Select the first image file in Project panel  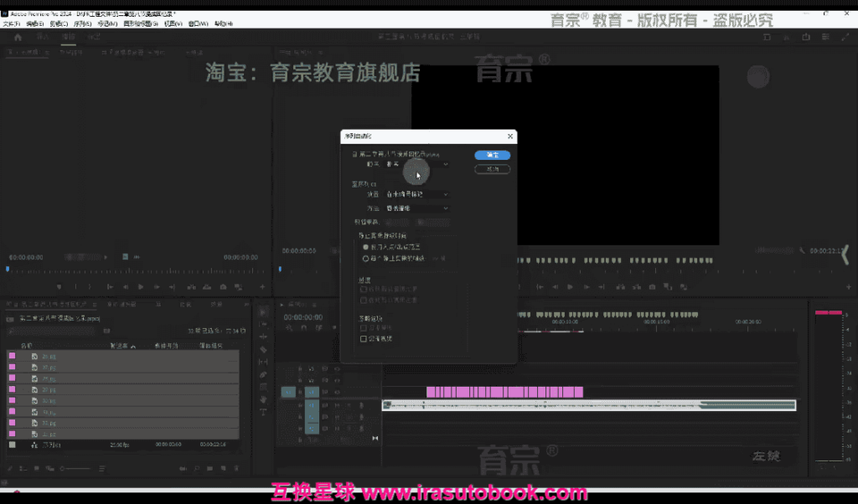(49, 357)
